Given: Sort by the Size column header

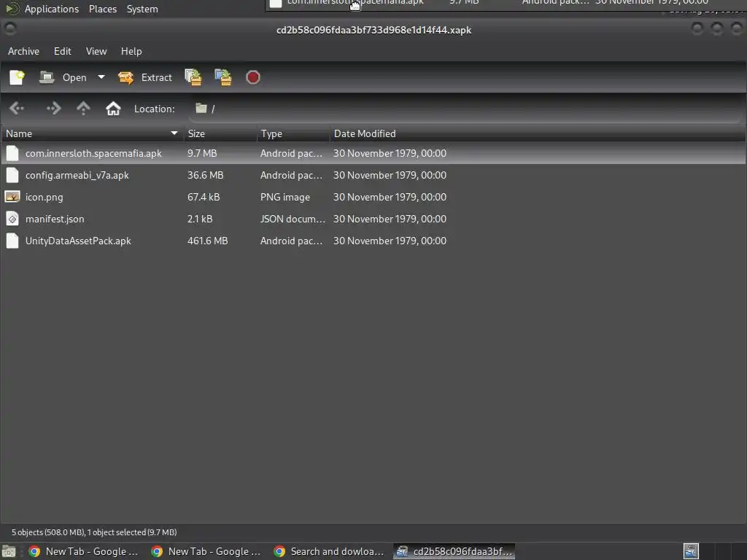Looking at the screenshot, I should coord(221,134).
